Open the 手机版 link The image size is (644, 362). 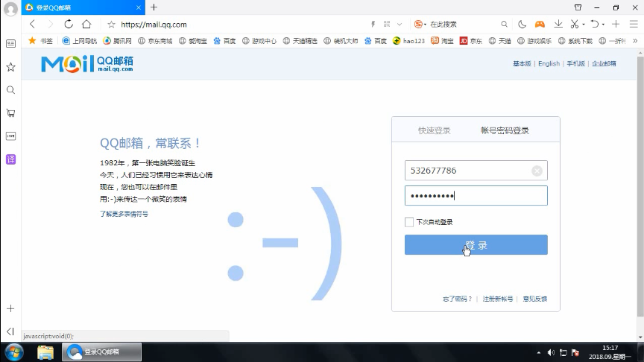click(575, 63)
